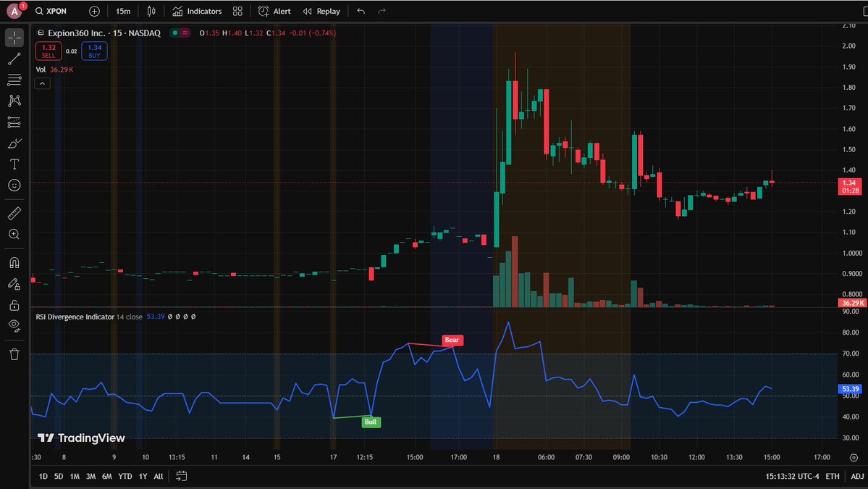Image resolution: width=868 pixels, height=489 pixels.
Task: Click the Bear divergence label
Action: [452, 340]
